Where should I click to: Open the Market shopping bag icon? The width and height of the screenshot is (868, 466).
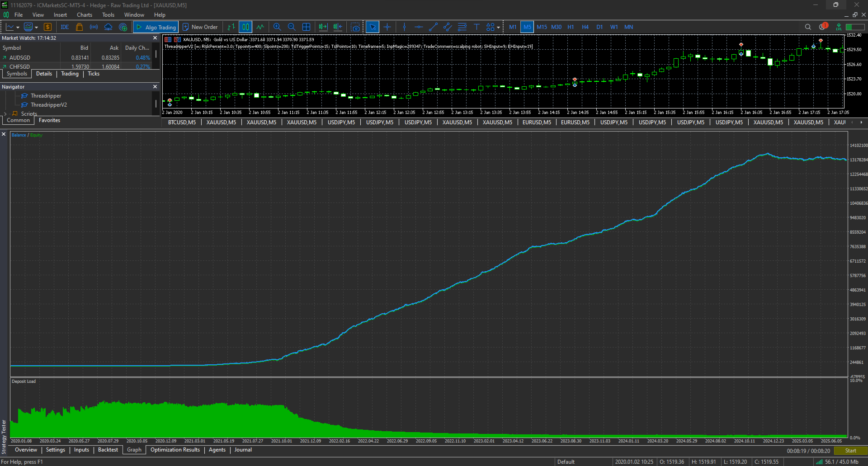[x=79, y=27]
